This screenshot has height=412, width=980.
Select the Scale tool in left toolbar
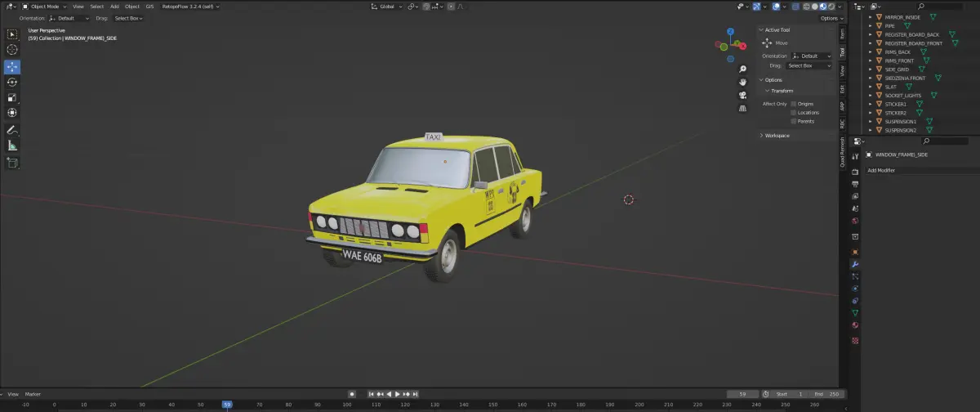point(12,97)
